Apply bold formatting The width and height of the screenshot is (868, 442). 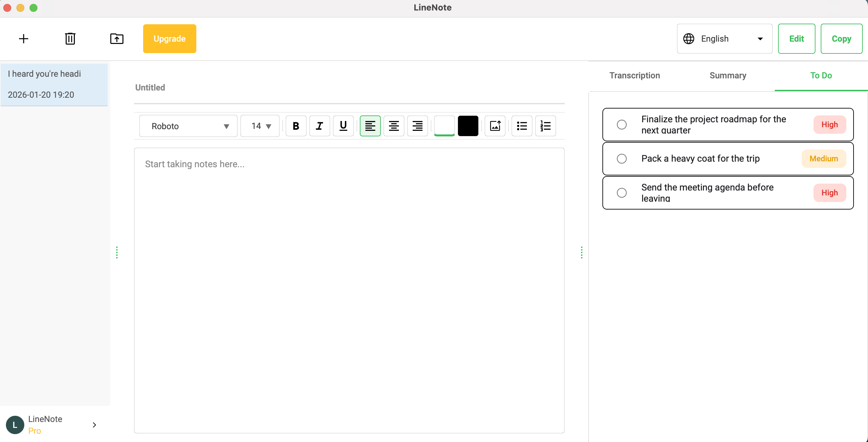(x=295, y=126)
